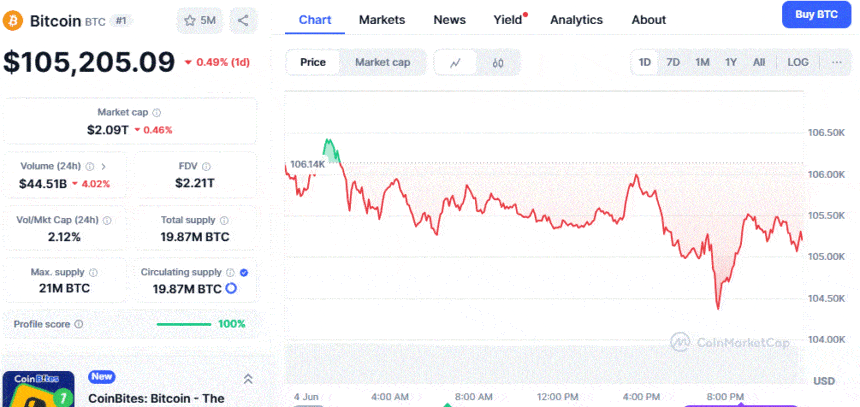Open the CoinBites Bitcoin thumbnail
Screen dimensions: 860x407
[x=38, y=389]
